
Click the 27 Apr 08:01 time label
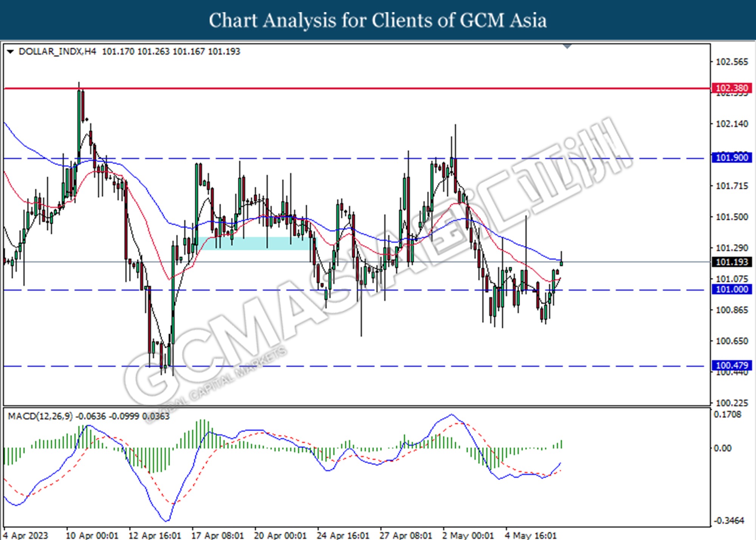pos(406,535)
